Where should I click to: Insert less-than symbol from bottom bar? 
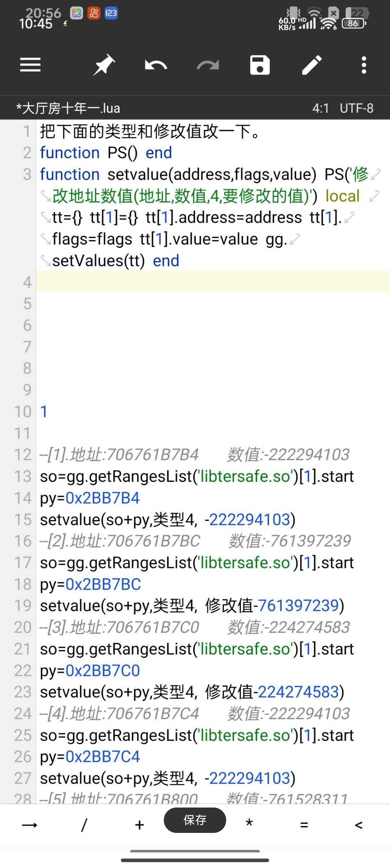(359, 825)
